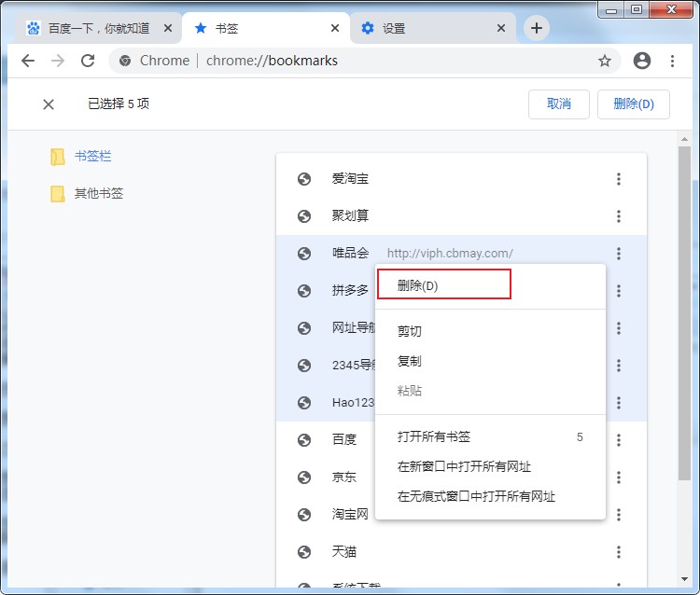Choose 在无痕式窗口中打开所有网址
This screenshot has width=700, height=595.
click(x=490, y=496)
